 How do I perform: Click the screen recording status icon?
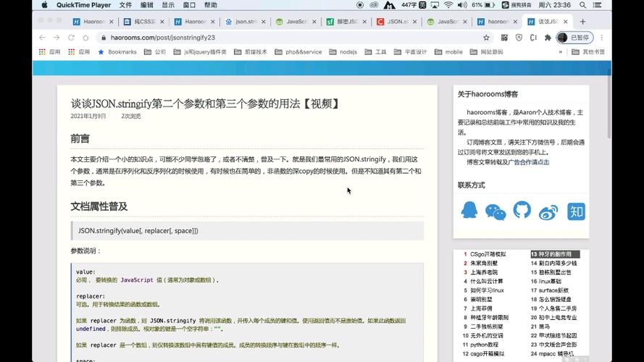pos(360,5)
